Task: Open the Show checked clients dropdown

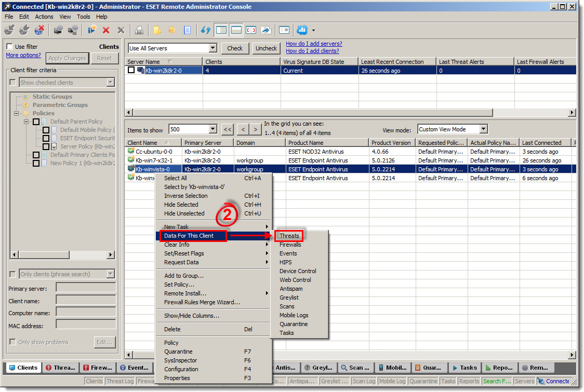Action: pyautogui.click(x=110, y=82)
